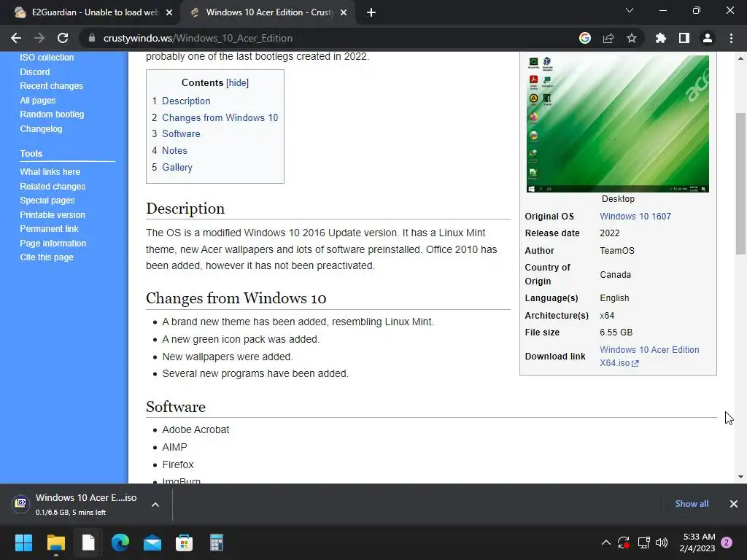Open network status tray icon
The image size is (747, 560).
643,542
